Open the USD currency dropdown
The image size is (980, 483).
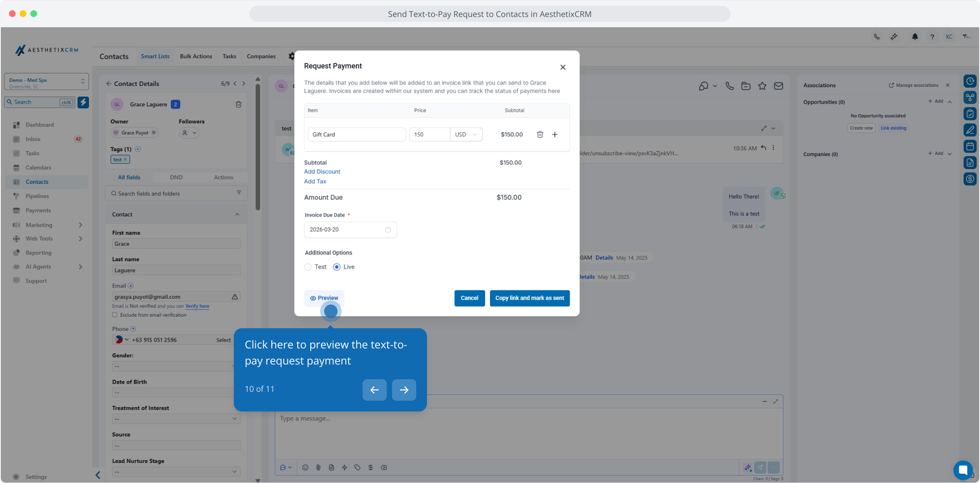click(x=466, y=135)
